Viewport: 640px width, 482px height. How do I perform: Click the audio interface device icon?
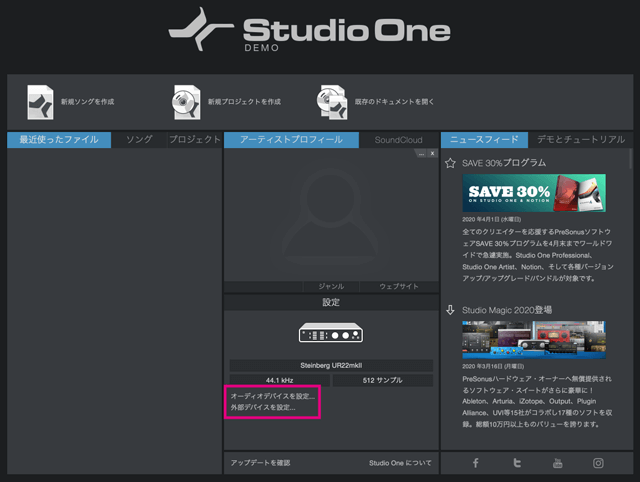[331, 333]
